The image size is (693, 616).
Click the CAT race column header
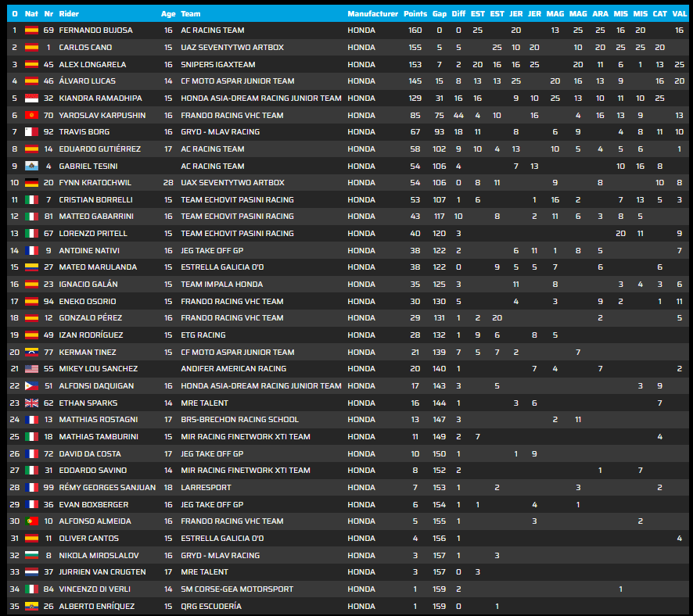pos(660,14)
